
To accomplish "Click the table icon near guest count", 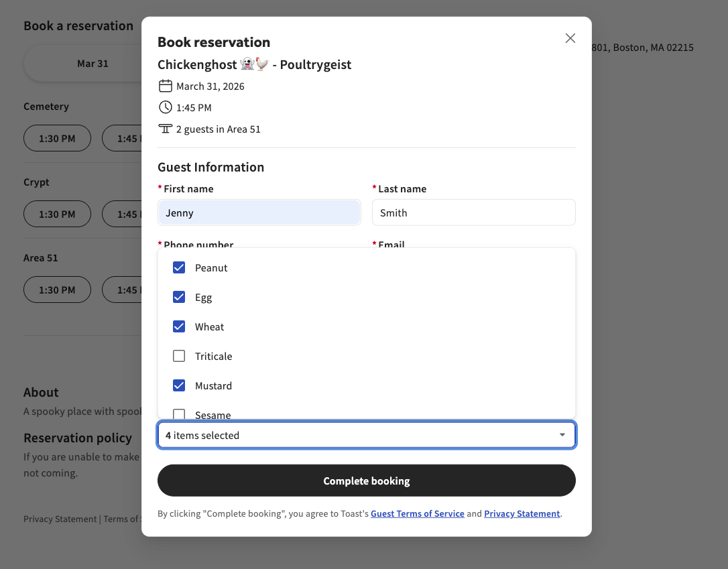I will click(x=166, y=128).
